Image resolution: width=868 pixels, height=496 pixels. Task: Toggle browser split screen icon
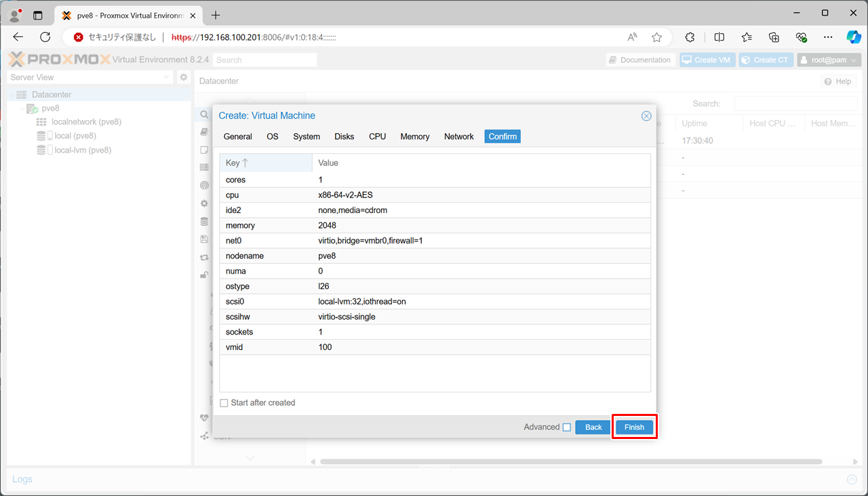click(719, 37)
